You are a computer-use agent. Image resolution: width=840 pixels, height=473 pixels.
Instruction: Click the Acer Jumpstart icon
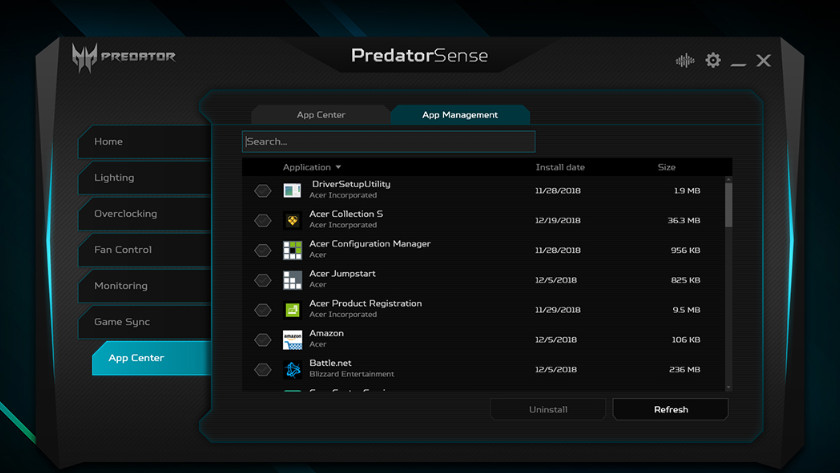[292, 280]
